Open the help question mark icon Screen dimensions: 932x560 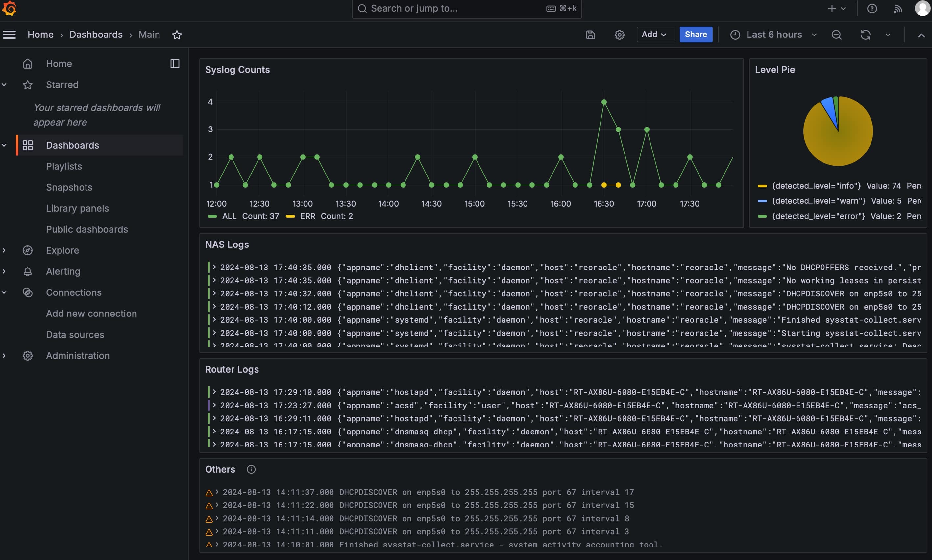click(x=872, y=8)
